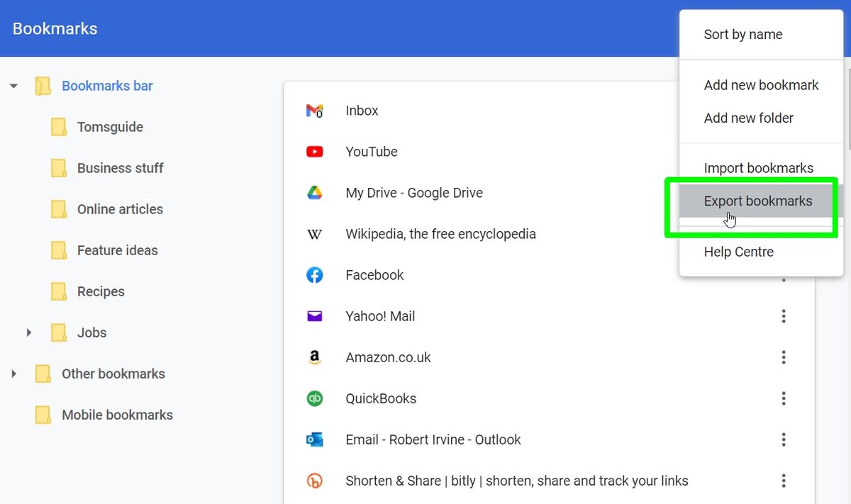The height and width of the screenshot is (504, 851).
Task: Click Add new folder
Action: (x=748, y=118)
